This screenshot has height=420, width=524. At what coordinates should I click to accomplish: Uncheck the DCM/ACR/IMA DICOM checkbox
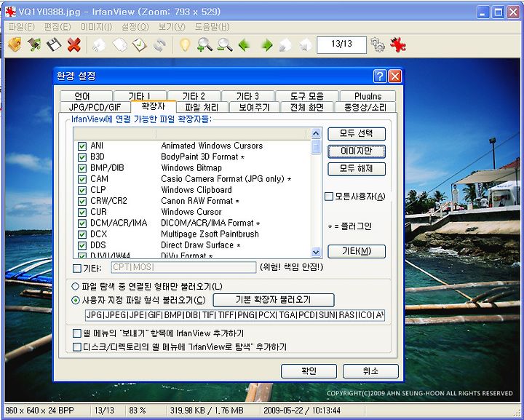82,223
